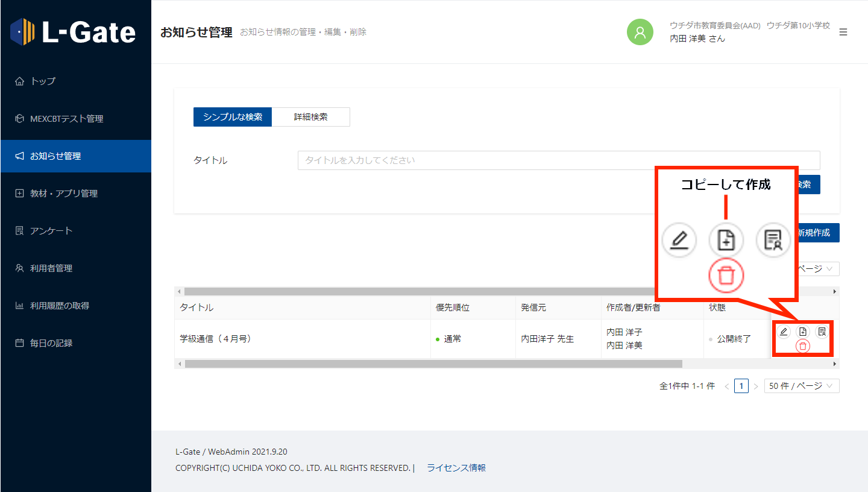Click the bottom horizontal scrollbar of the table
Viewport: 868px width, 492px height.
coord(433,364)
